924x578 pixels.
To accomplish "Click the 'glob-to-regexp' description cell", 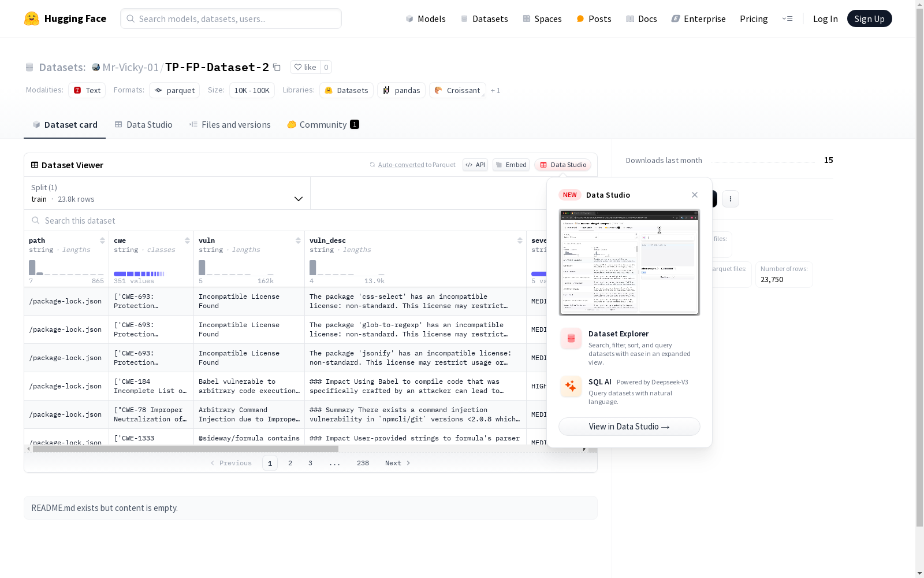I will point(415,329).
